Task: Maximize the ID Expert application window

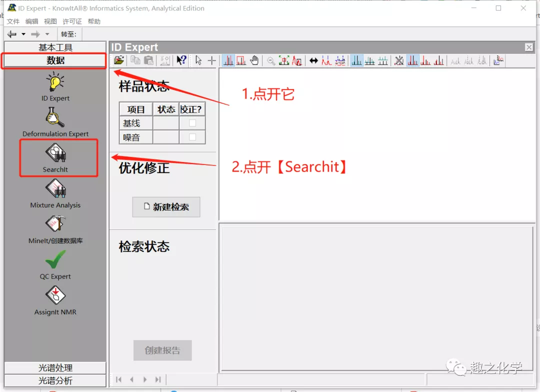Action: click(498, 8)
